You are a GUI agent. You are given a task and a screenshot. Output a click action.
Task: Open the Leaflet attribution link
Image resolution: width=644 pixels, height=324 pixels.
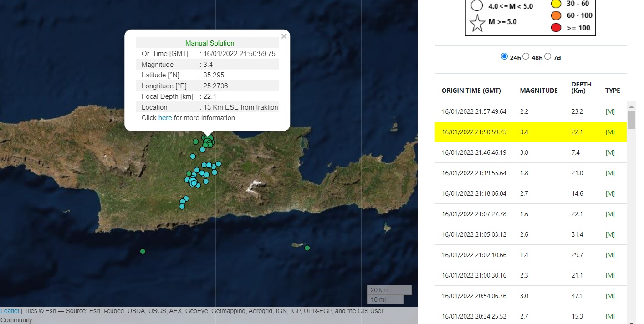(10, 310)
